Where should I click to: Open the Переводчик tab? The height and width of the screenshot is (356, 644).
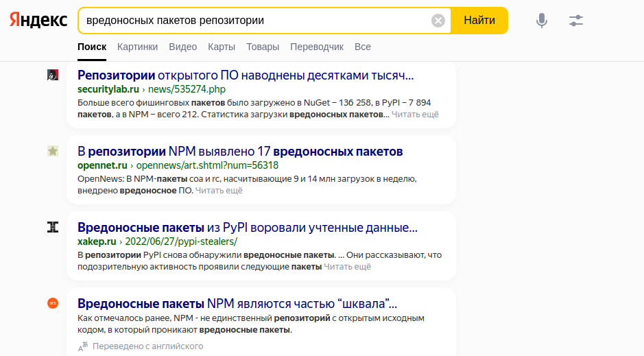point(317,47)
